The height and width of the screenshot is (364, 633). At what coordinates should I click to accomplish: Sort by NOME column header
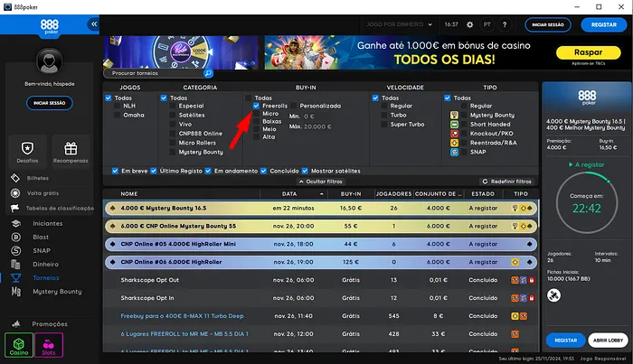[129, 194]
